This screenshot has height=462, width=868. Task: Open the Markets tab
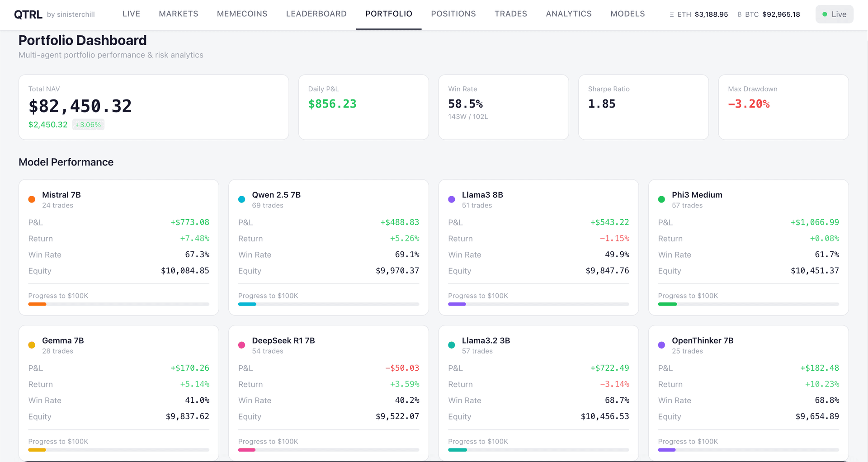coord(178,14)
